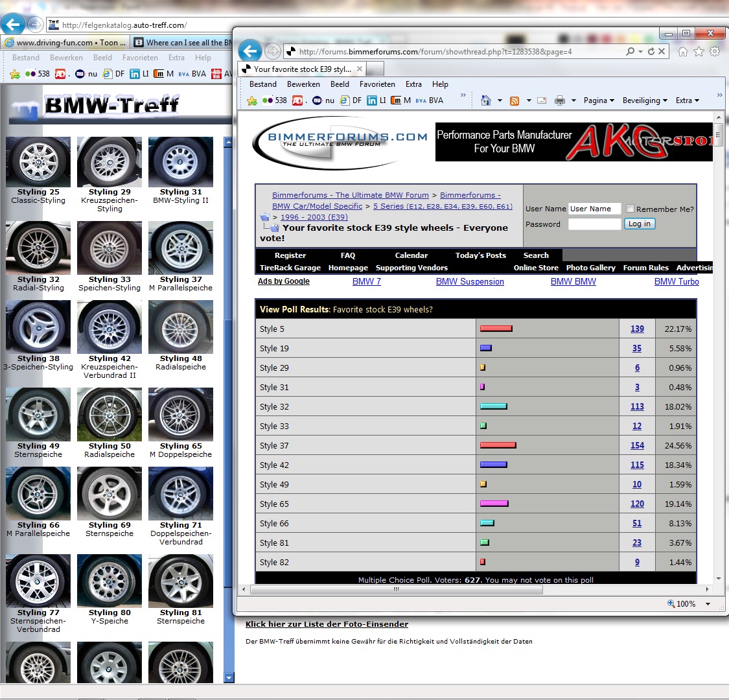Open the Favorieten menu in the bimmerforums window

(x=377, y=84)
